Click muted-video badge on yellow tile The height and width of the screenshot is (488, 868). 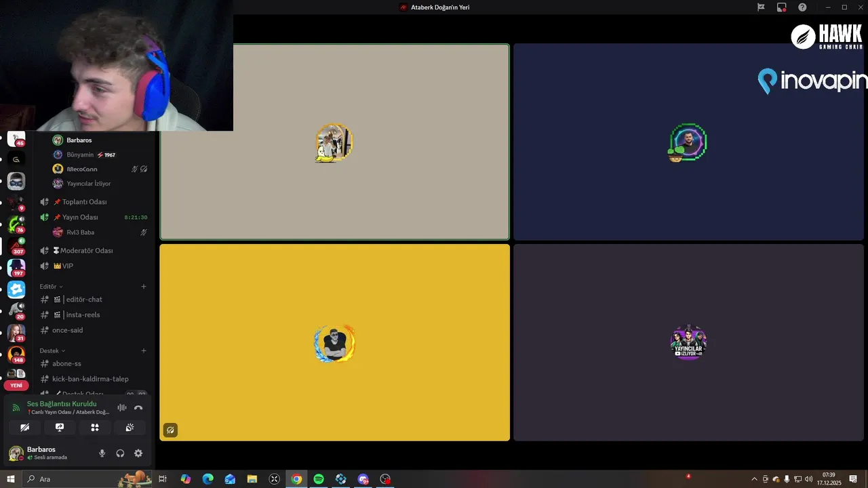(170, 430)
